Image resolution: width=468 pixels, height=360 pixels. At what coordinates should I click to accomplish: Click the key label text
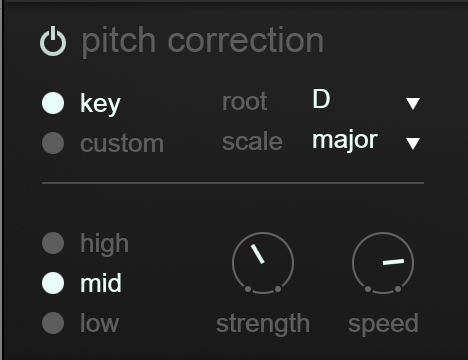point(100,104)
